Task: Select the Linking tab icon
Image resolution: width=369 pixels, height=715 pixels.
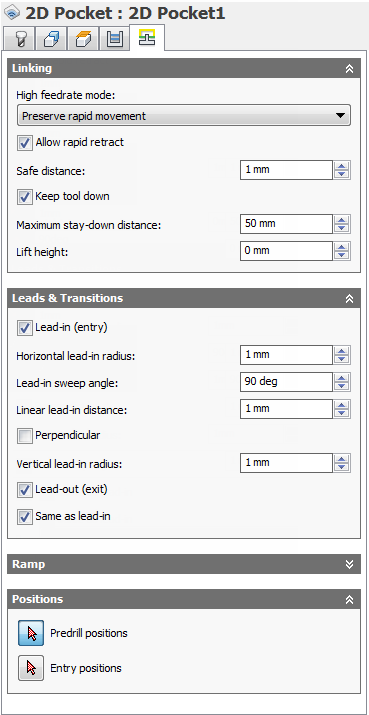Action: click(x=147, y=37)
